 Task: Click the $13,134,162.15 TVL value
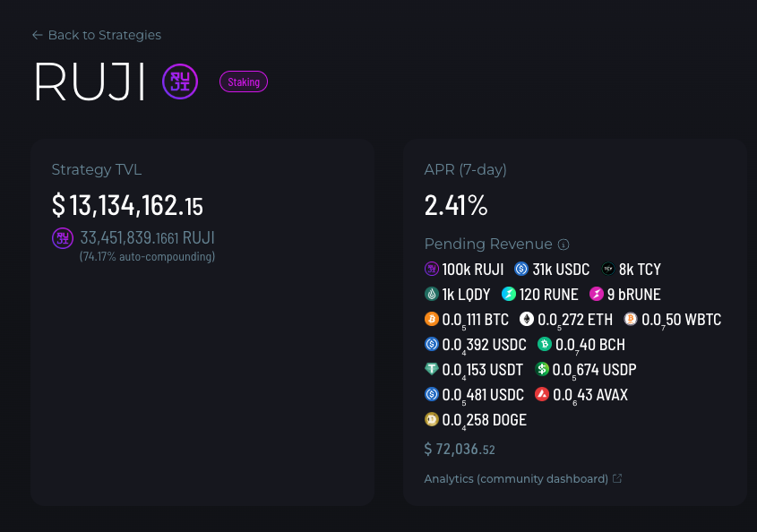127,205
